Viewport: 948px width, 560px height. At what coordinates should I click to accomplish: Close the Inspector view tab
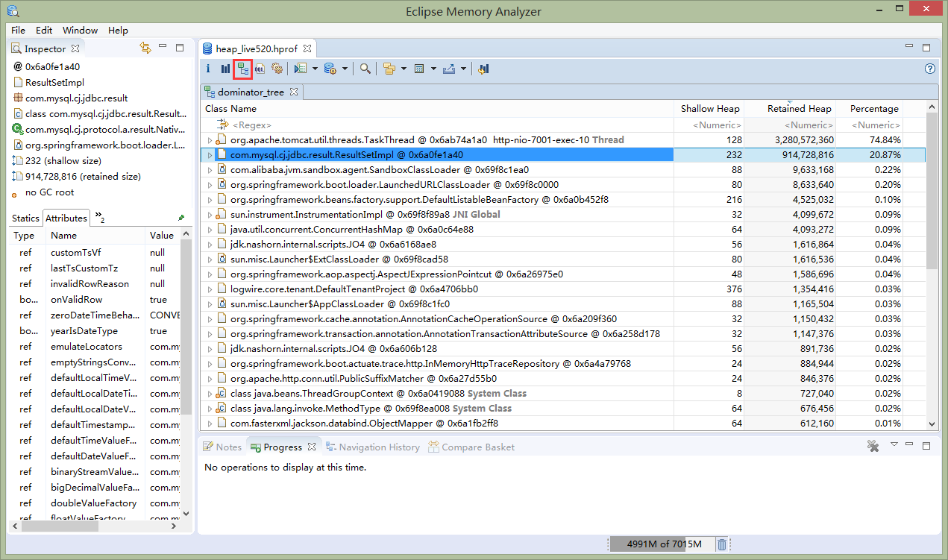click(75, 48)
